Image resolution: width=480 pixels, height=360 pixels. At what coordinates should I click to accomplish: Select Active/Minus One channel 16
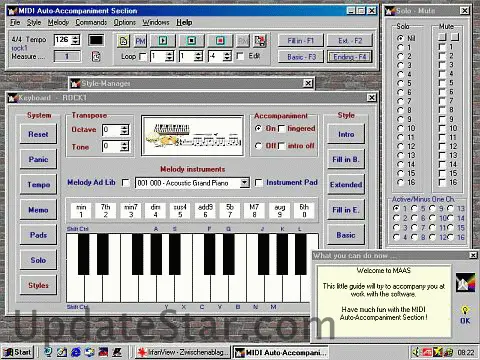point(451,237)
